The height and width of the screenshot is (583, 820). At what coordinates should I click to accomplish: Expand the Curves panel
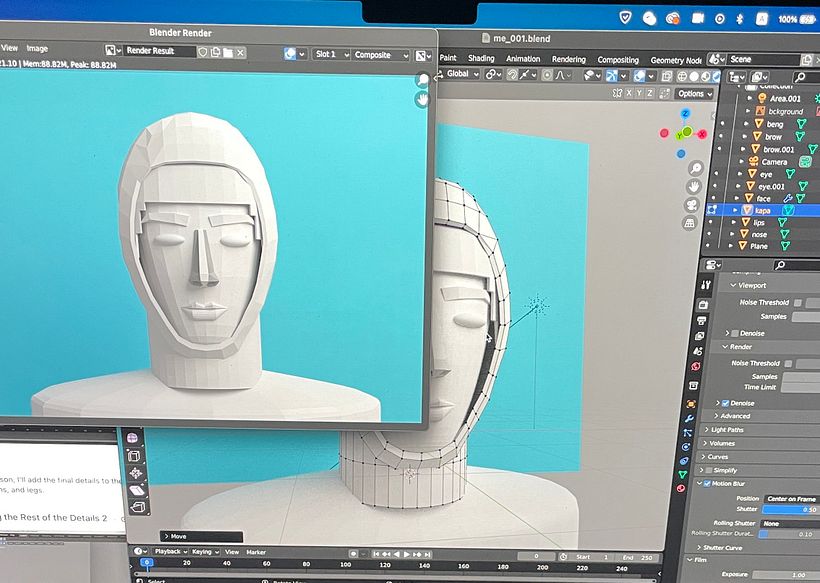coord(718,457)
